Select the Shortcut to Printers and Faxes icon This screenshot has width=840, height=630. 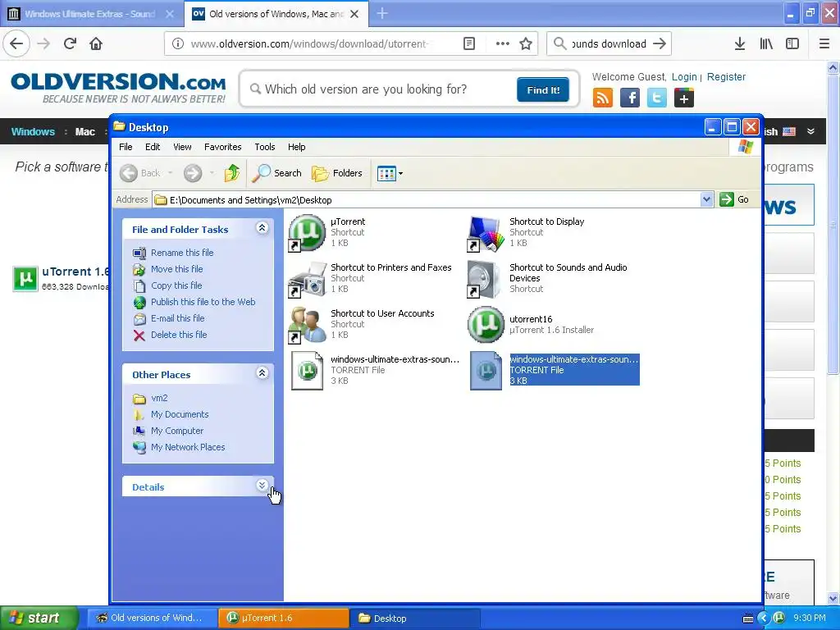pyautogui.click(x=307, y=279)
